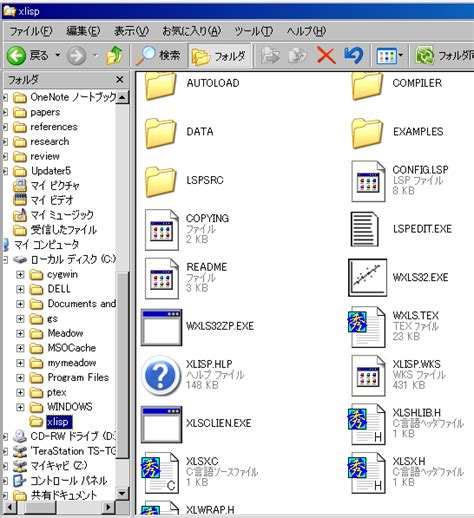Select the EXAMPLES folder icon
This screenshot has height=518, width=474.
click(x=367, y=133)
